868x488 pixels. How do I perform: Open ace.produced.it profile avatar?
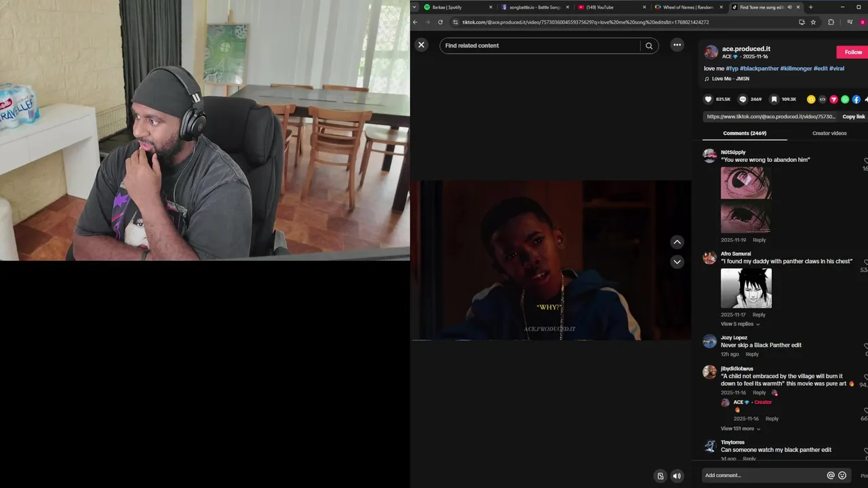pyautogui.click(x=711, y=52)
